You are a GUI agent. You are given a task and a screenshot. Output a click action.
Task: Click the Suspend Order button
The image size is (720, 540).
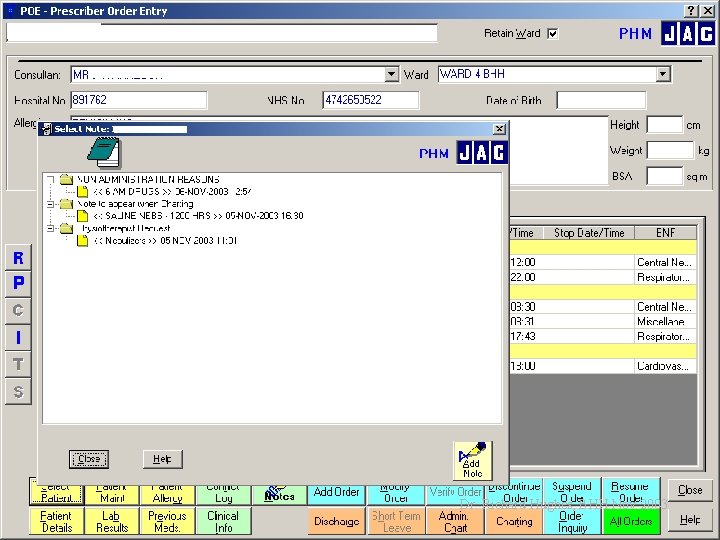pos(572,491)
